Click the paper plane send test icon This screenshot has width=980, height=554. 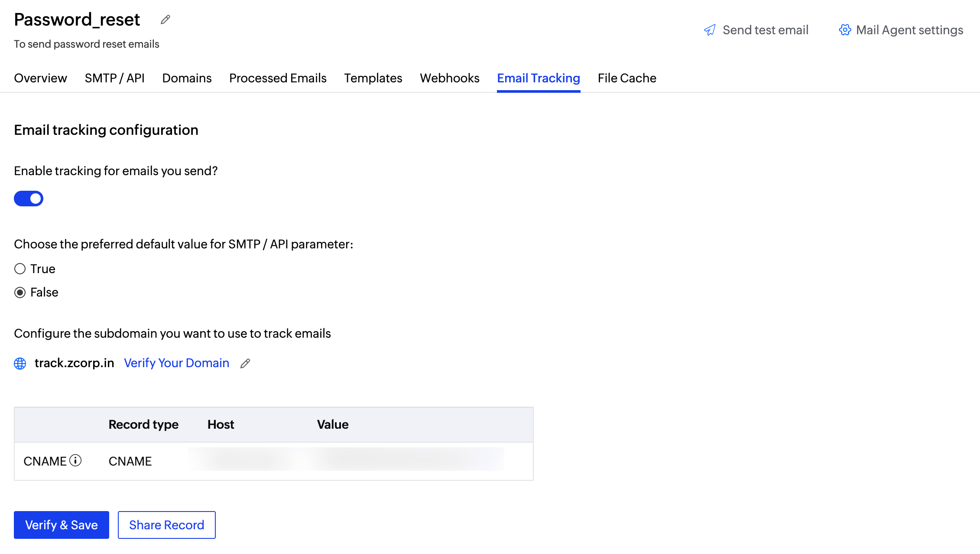point(710,30)
